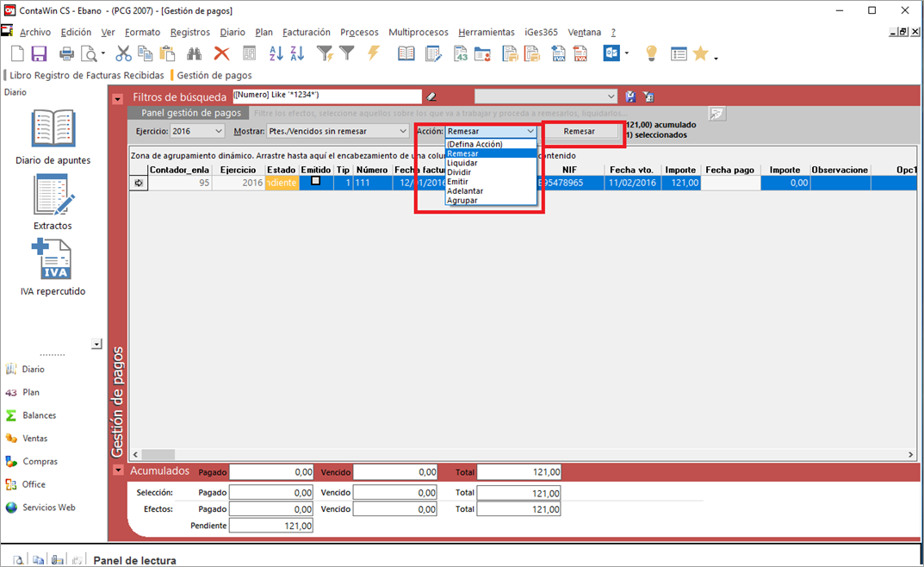924x567 pixels.
Task: Select Agrupar in the Acción list
Action: 492,201
